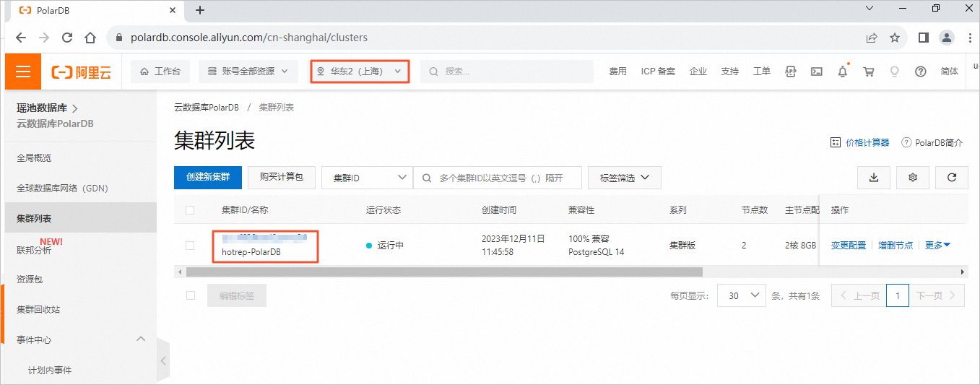Click 变更配置 for hotrep-PolarDB
This screenshot has height=385, width=980.
click(849, 246)
